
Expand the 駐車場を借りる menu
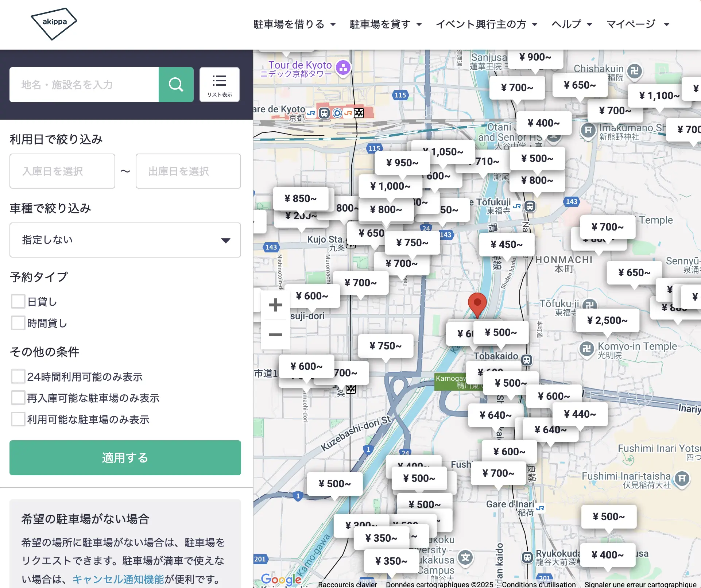click(294, 24)
